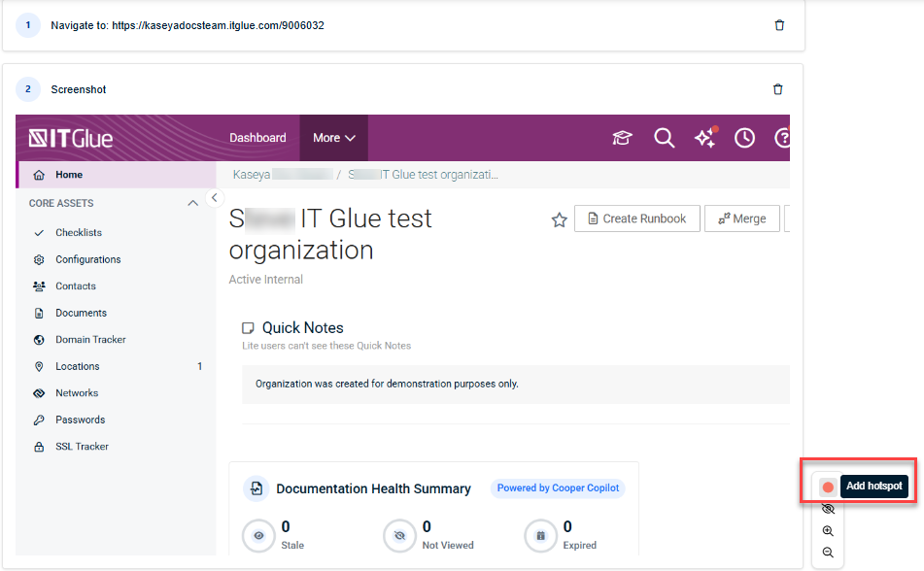The image size is (924, 571).
Task: Open Configurations in the sidebar
Action: click(87, 259)
